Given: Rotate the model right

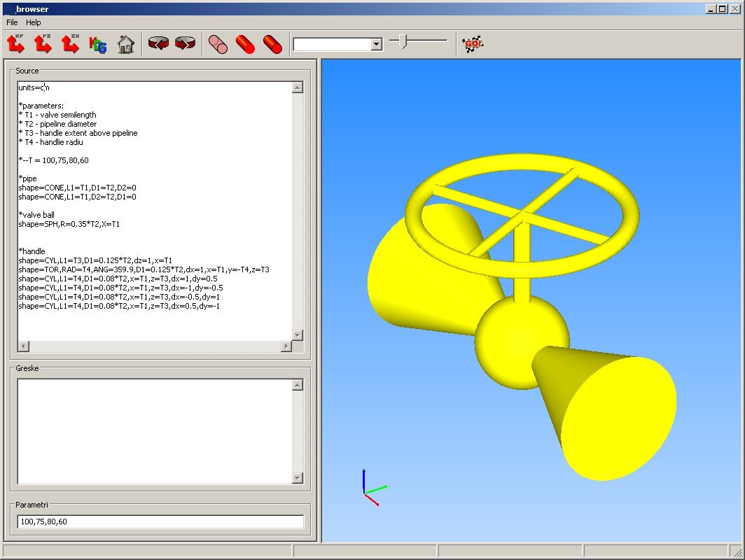Looking at the screenshot, I should pyautogui.click(x=186, y=44).
